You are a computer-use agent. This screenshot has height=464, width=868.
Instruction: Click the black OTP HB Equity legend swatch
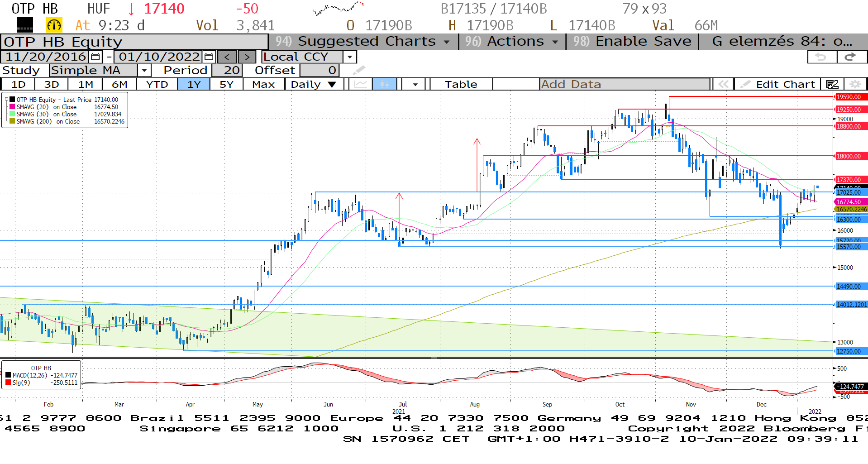point(12,100)
